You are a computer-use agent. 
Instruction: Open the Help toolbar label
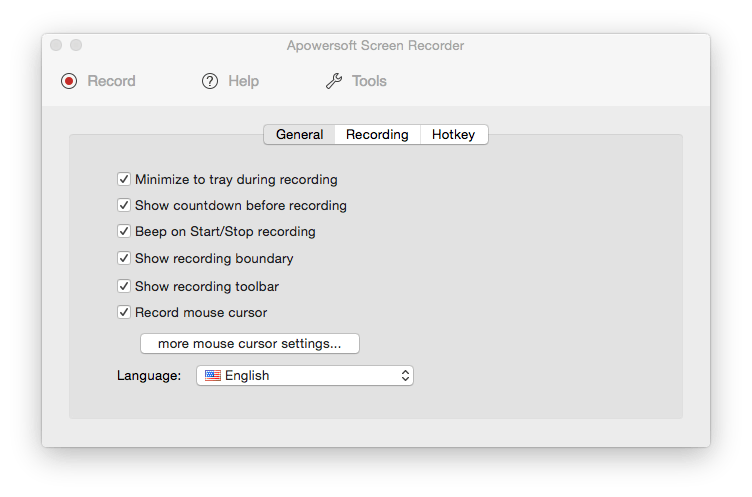244,81
